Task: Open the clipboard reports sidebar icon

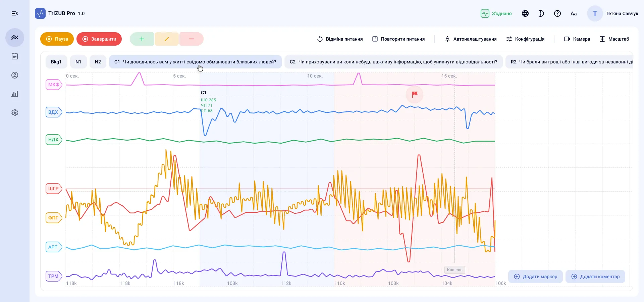Action: tap(15, 56)
